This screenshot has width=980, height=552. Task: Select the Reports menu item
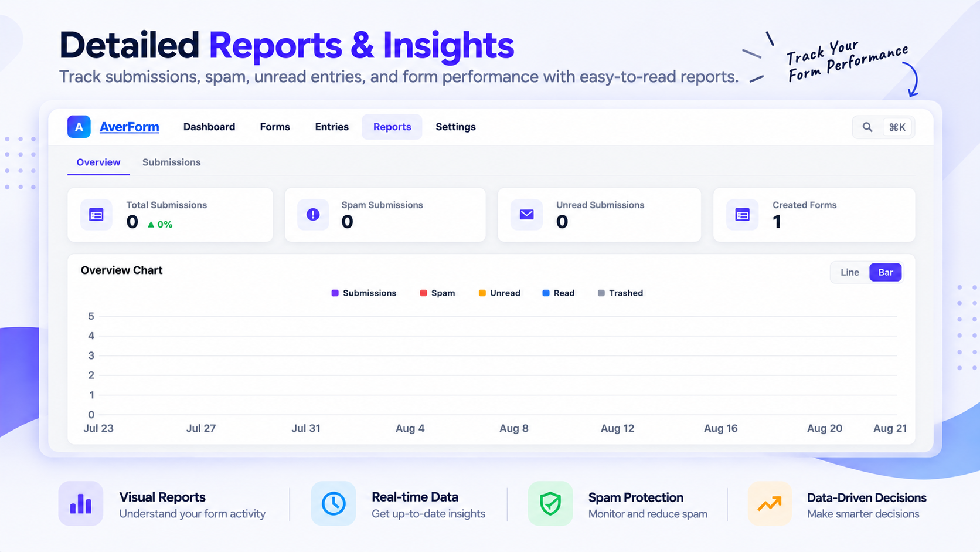tap(392, 127)
